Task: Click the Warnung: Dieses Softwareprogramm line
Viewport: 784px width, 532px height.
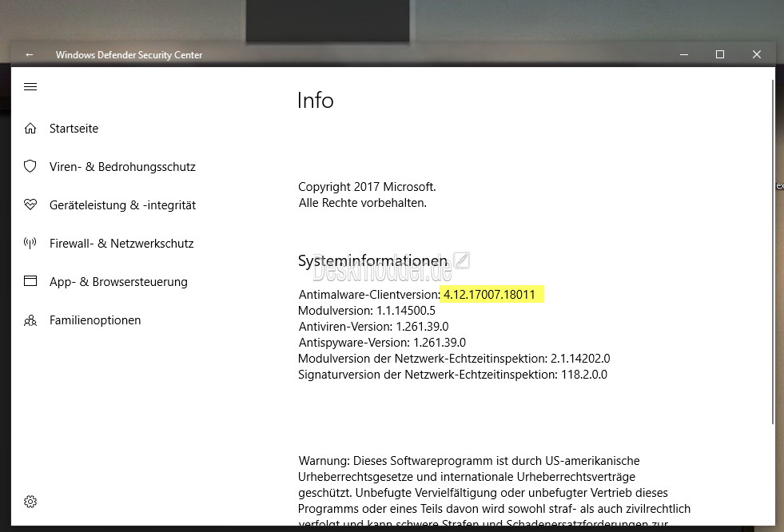Action: [x=469, y=461]
